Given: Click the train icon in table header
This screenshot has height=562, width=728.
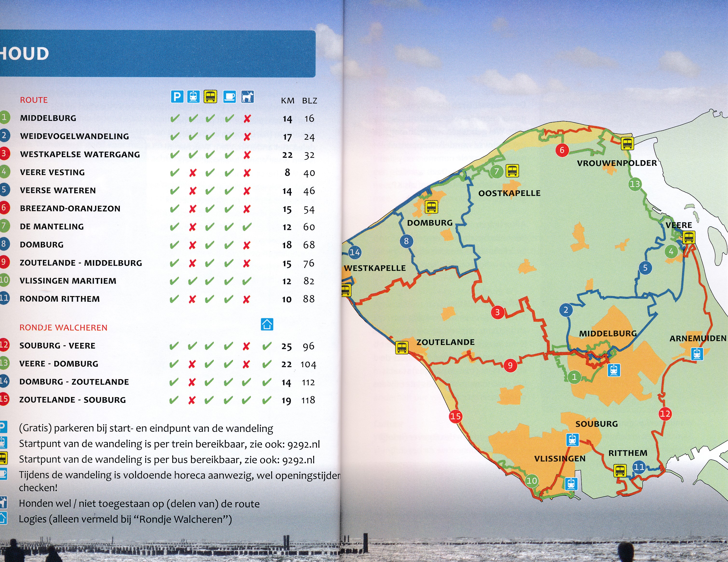Looking at the screenshot, I should coord(193,97).
